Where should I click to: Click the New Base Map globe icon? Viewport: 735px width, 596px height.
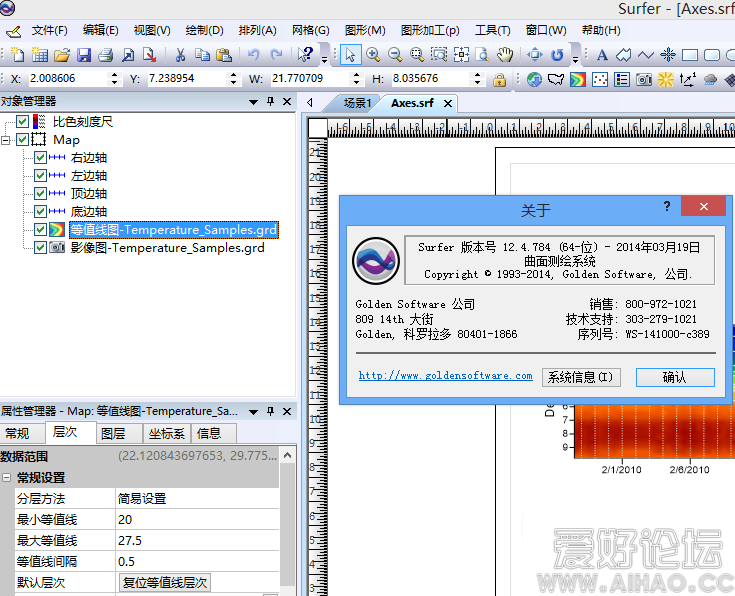click(x=534, y=80)
